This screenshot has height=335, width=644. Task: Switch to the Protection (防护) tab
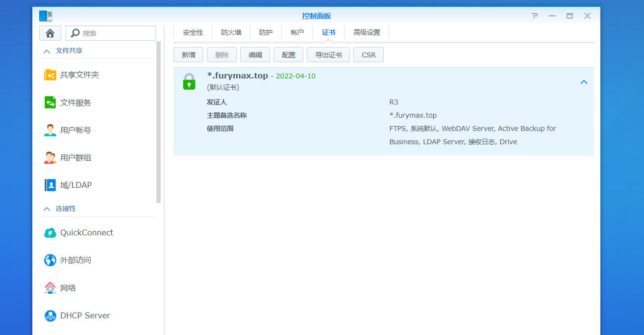tap(266, 32)
